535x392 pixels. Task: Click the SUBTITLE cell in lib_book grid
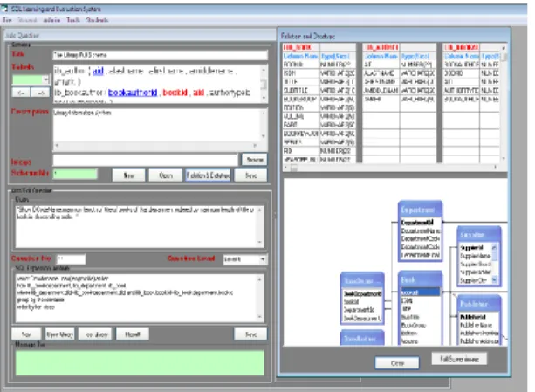301,91
